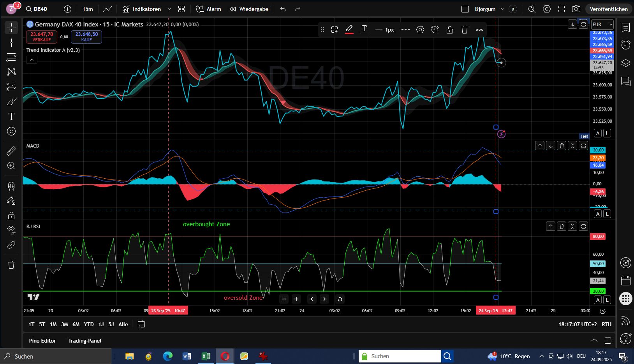This screenshot has height=364, width=634.
Task: Toggle drawing visibility with the eye icon
Action: click(x=11, y=229)
